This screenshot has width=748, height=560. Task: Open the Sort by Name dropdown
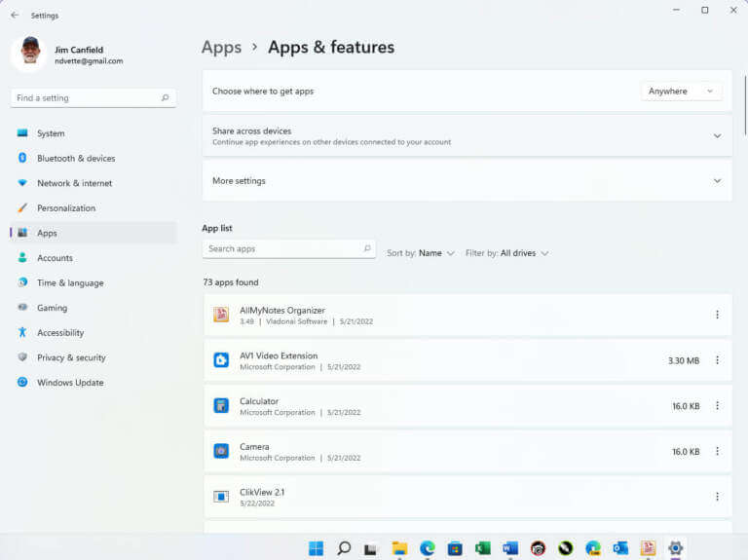pyautogui.click(x=421, y=253)
